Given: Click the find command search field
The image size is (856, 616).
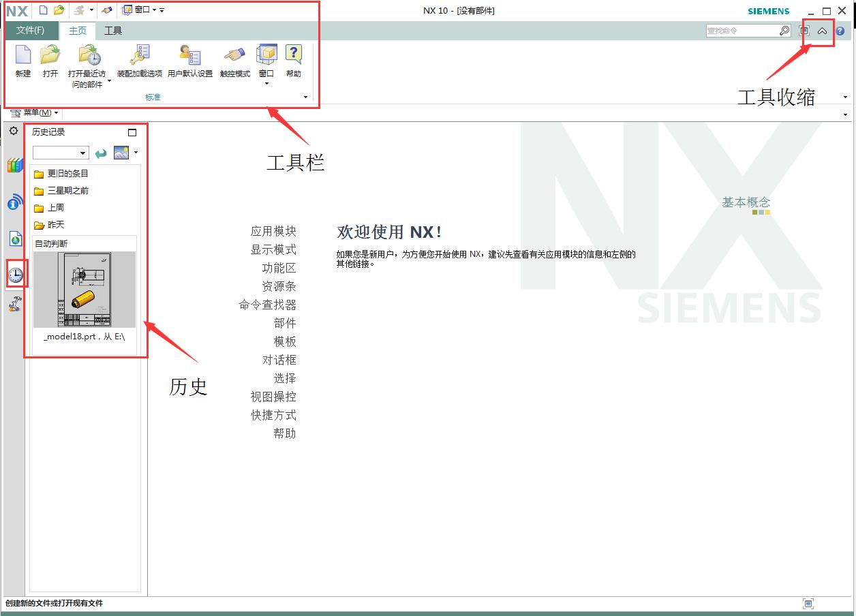Looking at the screenshot, I should [x=745, y=30].
